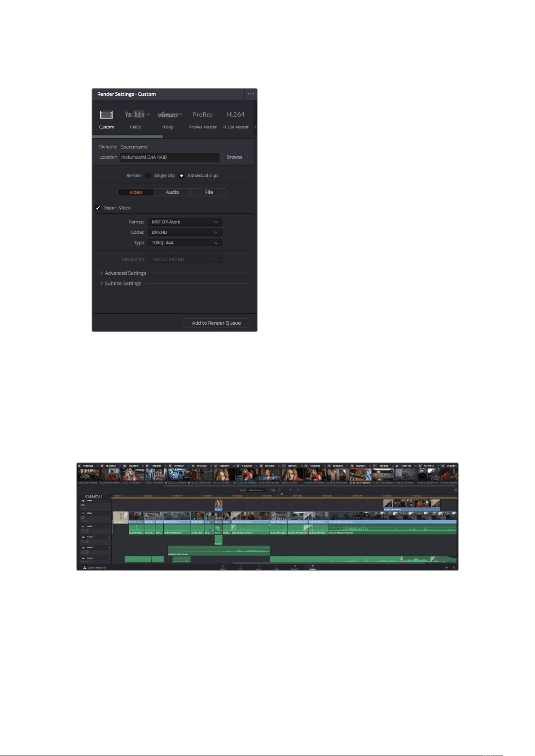Click the timeline playhead marker
Screen dimensions: 535x756
tap(282, 494)
